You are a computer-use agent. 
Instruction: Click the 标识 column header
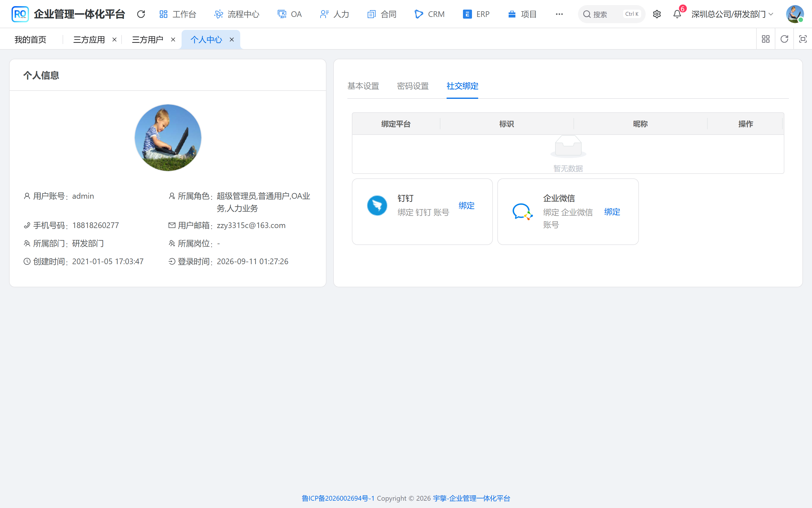(507, 124)
